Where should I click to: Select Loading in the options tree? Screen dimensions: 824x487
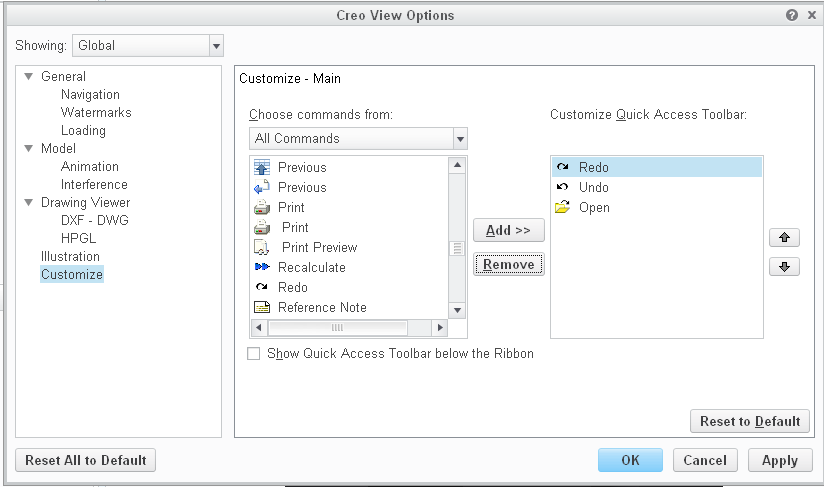coord(83,130)
